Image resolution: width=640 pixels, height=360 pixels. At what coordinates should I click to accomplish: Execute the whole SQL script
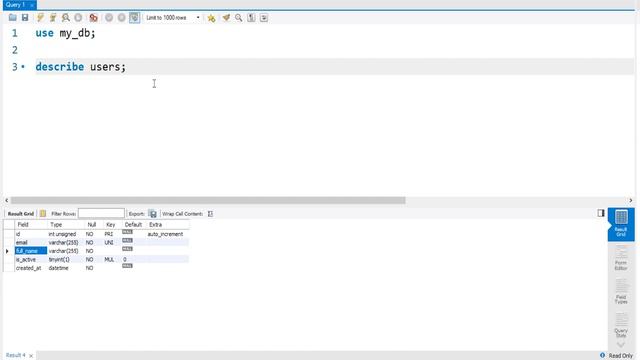pos(40,18)
